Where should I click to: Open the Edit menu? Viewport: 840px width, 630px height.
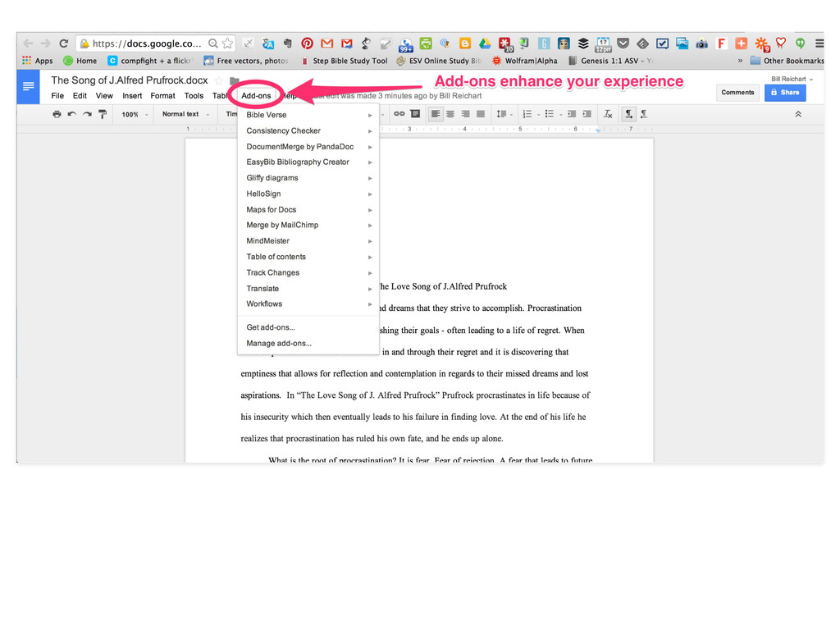[80, 96]
